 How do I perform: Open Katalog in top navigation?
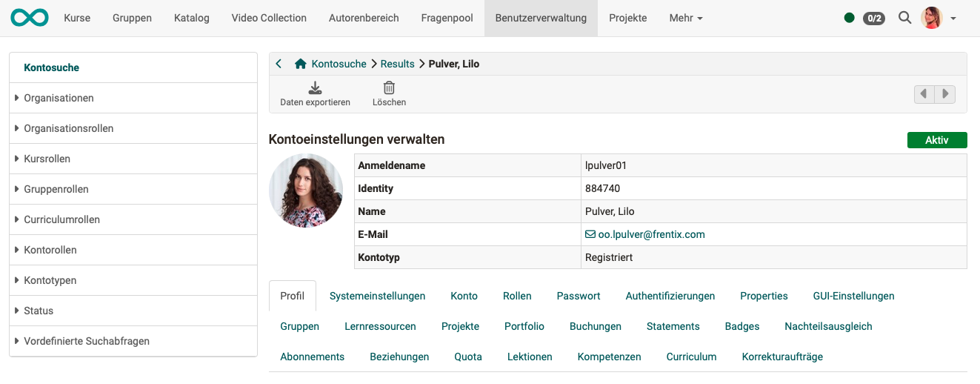pos(192,18)
